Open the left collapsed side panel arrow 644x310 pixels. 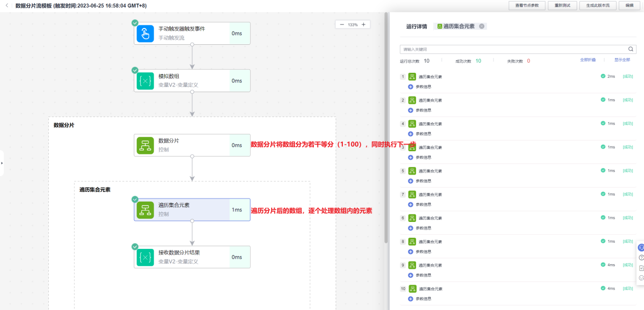pos(2,163)
